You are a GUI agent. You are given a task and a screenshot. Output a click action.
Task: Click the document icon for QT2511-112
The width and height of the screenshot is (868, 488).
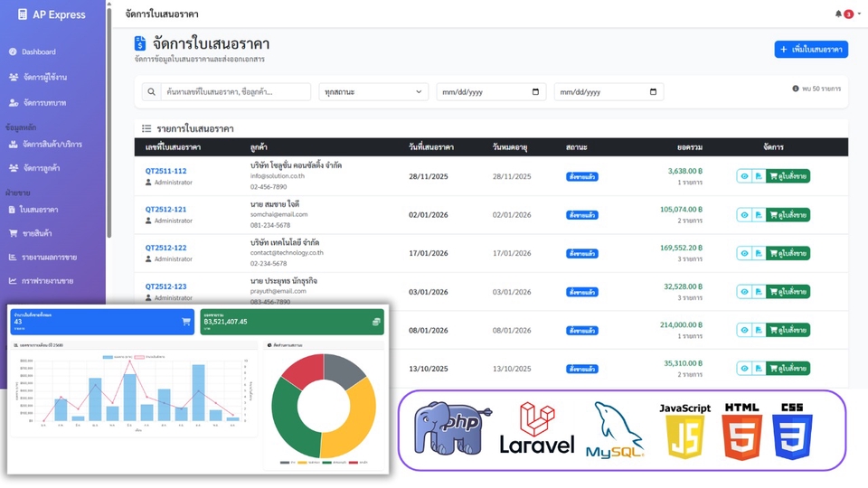coord(759,176)
